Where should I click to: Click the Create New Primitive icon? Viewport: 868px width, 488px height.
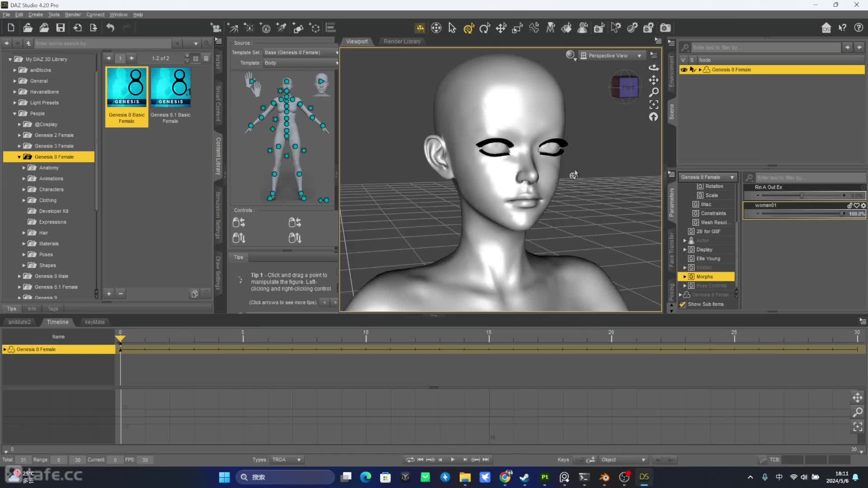[x=298, y=28]
